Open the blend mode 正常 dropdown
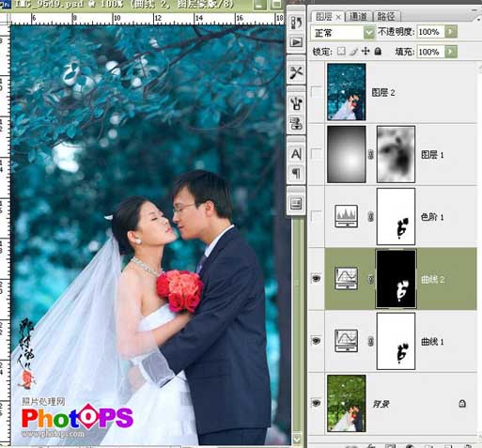Screen dimensions: 482x448 tap(343, 32)
